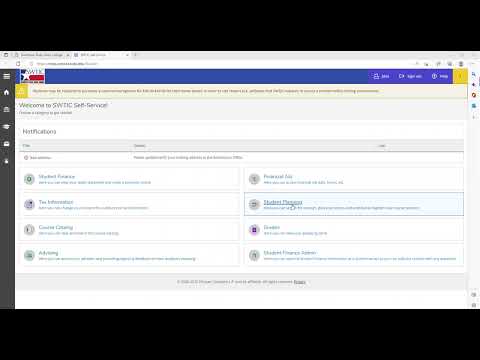This screenshot has width=480, height=360.
Task: Open the Student Planning link
Action: [x=283, y=202]
